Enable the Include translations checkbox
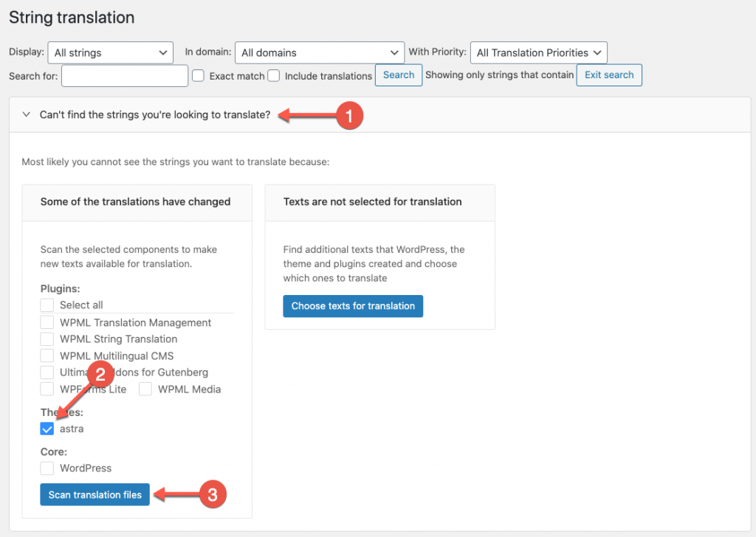Viewport: 756px width, 537px height. pos(273,76)
